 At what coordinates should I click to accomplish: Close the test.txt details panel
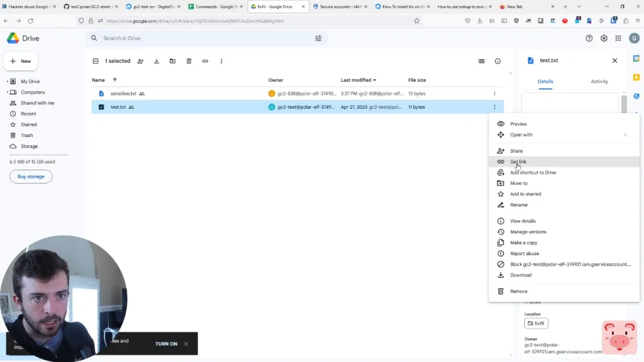click(x=614, y=60)
